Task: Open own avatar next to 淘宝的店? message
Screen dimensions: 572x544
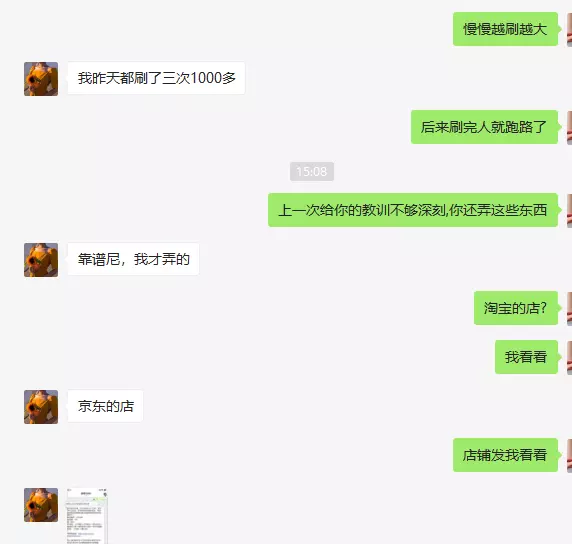Action: tap(569, 308)
